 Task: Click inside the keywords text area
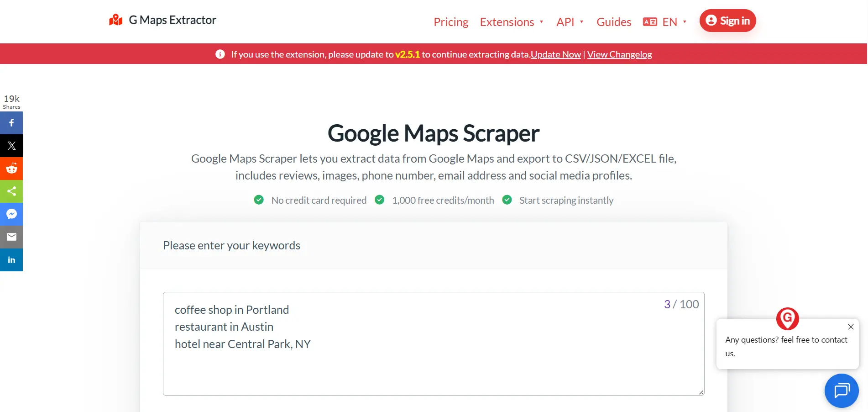(434, 343)
